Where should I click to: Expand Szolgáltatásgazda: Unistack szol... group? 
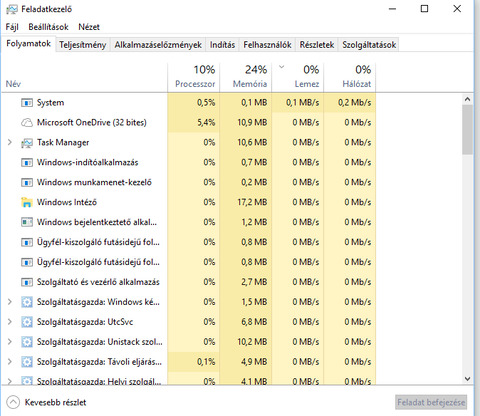[10, 342]
